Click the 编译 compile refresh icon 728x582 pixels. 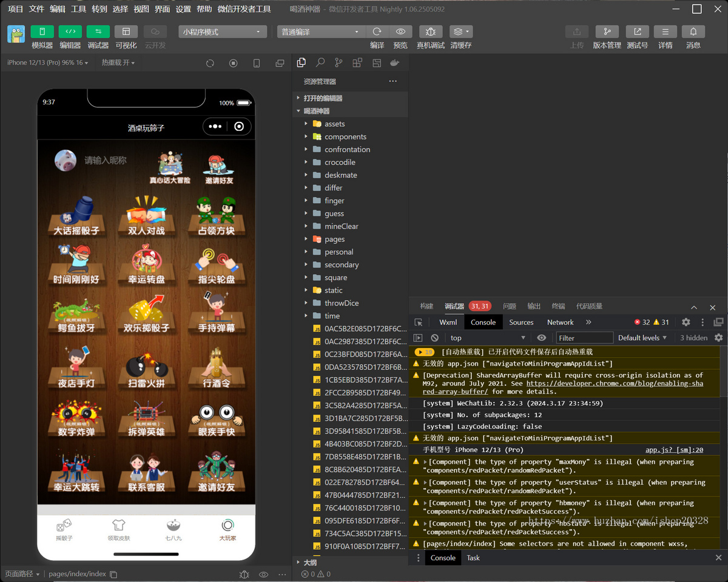[377, 32]
